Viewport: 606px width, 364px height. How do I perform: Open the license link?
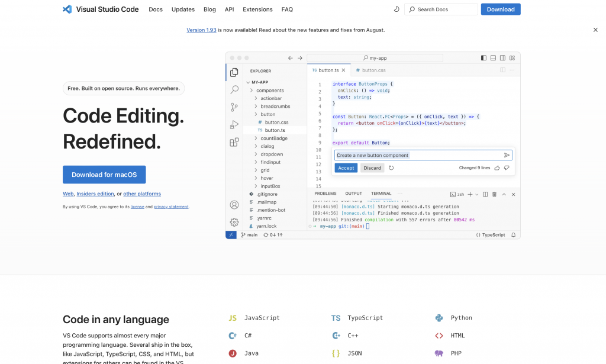[x=137, y=207]
